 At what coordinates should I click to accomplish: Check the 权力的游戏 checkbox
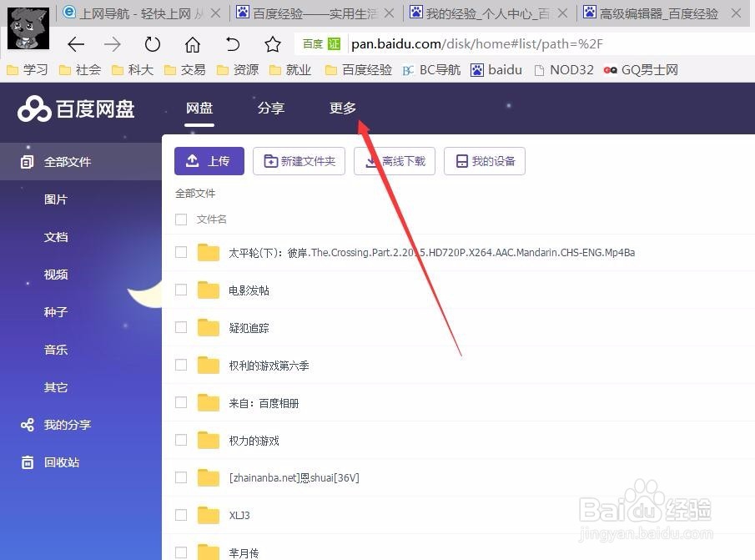pyautogui.click(x=181, y=440)
